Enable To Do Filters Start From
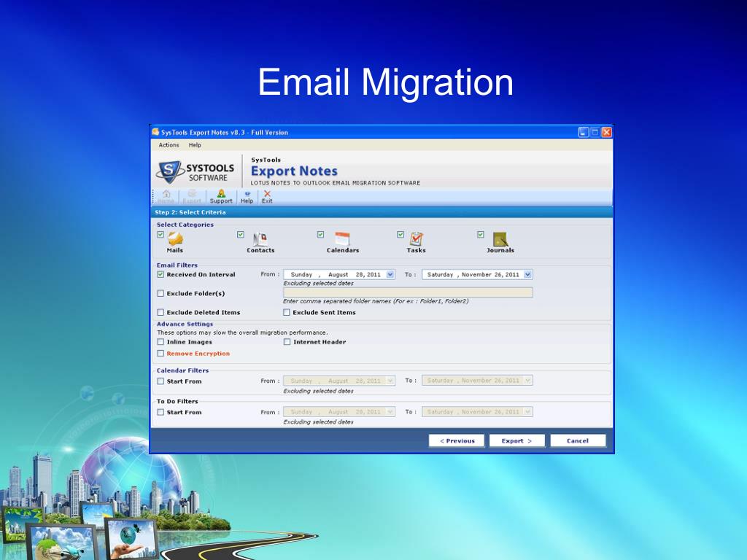 [x=160, y=412]
